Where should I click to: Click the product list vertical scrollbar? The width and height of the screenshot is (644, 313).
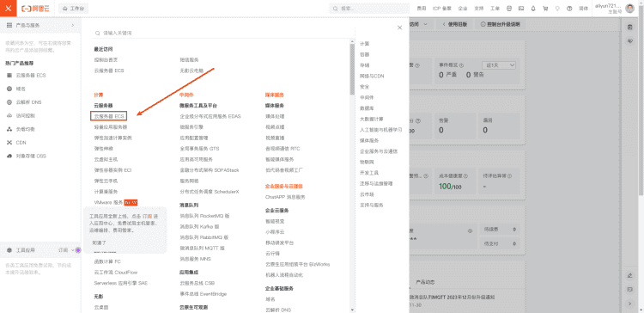(x=352, y=70)
